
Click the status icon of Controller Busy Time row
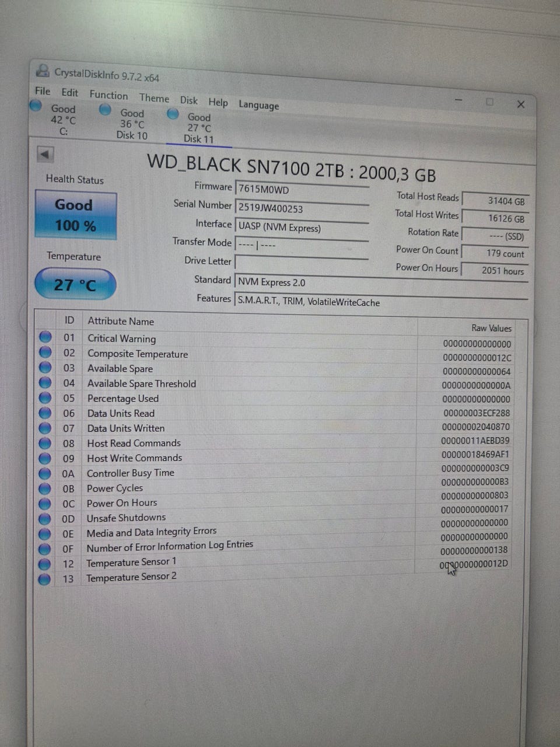pos(45,473)
